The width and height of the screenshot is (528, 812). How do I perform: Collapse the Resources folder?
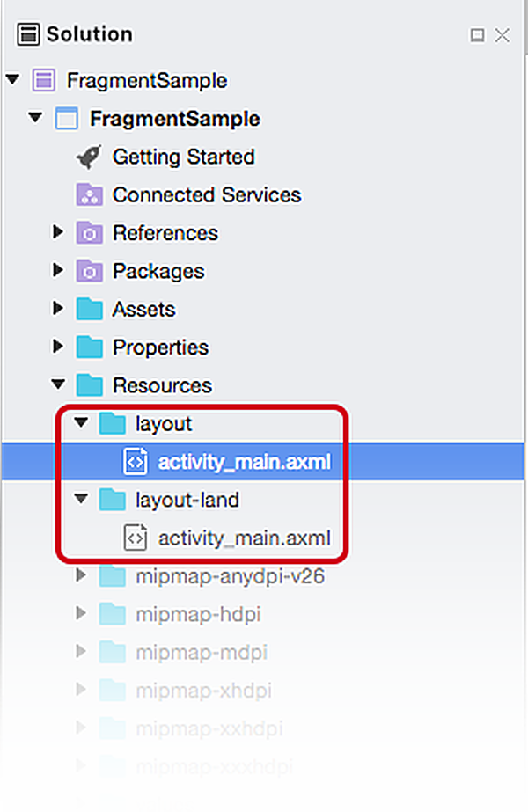click(58, 384)
